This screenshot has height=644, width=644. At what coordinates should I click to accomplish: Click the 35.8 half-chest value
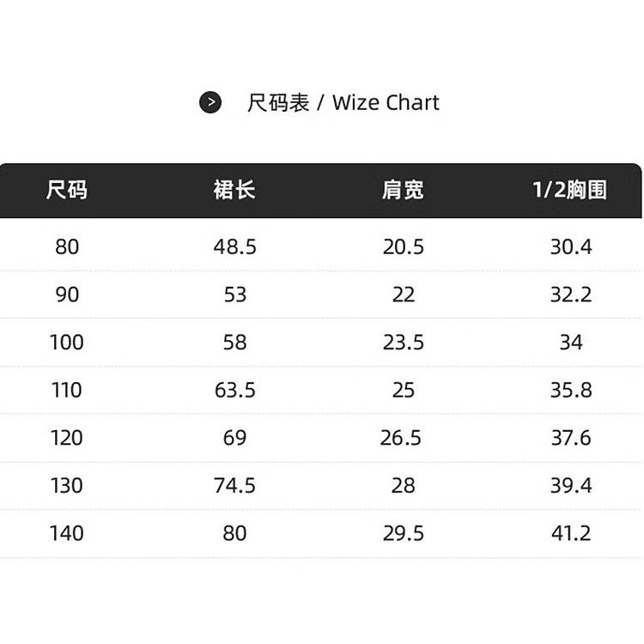click(571, 390)
